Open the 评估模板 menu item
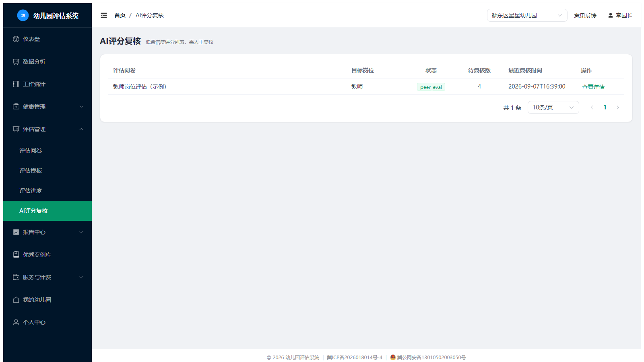This screenshot has width=644, height=362. (x=47, y=171)
